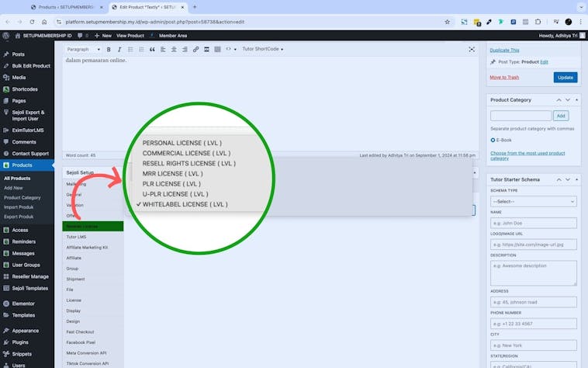Image resolution: width=588 pixels, height=368 pixels.
Task: Toggle bold formatting in the editor toolbar
Action: pyautogui.click(x=109, y=49)
